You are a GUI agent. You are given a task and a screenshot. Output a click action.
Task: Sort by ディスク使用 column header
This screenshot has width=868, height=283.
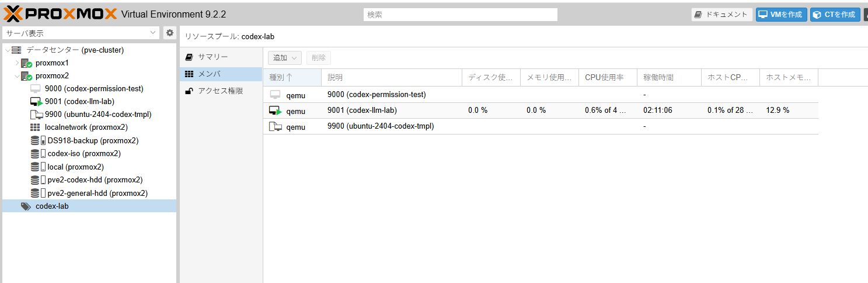pos(491,77)
